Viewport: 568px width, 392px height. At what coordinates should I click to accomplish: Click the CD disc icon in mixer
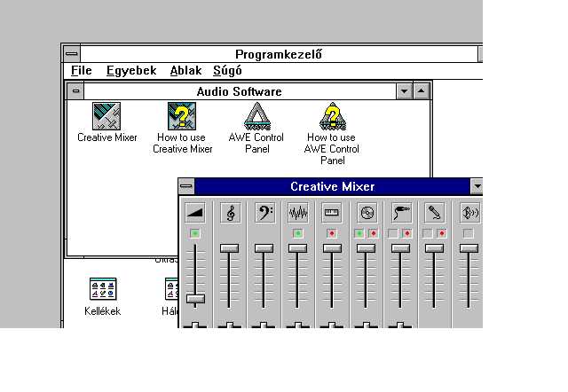[x=367, y=213]
